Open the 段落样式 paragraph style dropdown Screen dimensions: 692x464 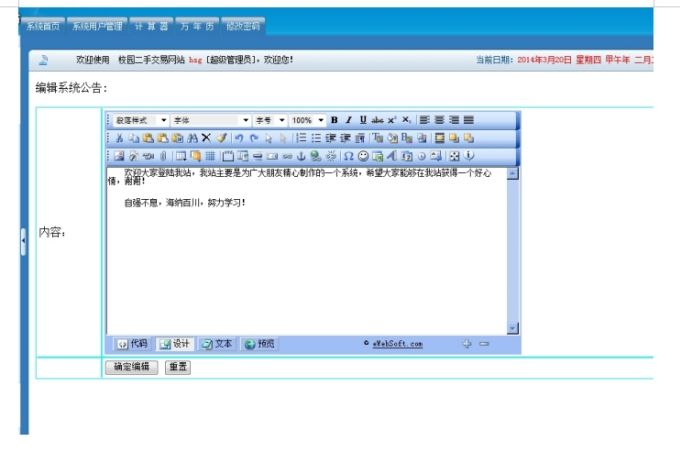tap(141, 120)
